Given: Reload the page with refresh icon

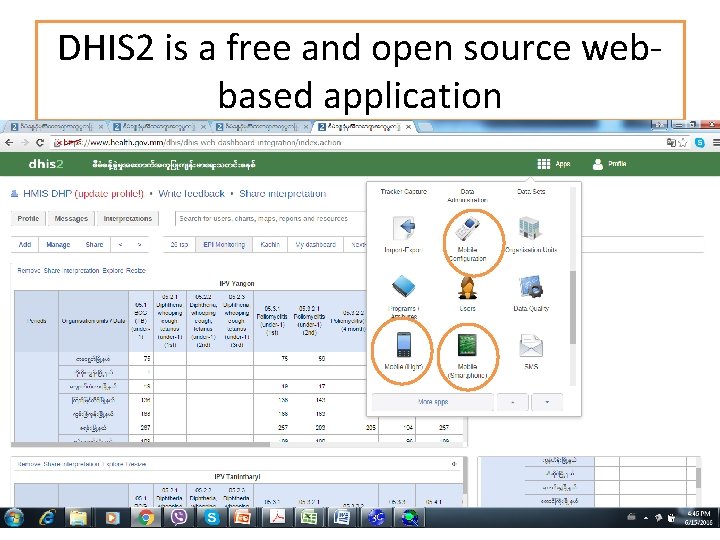Looking at the screenshot, I should 40,143.
